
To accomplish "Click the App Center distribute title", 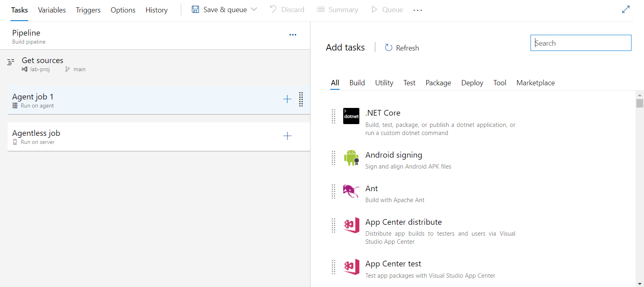I will pyautogui.click(x=403, y=222).
